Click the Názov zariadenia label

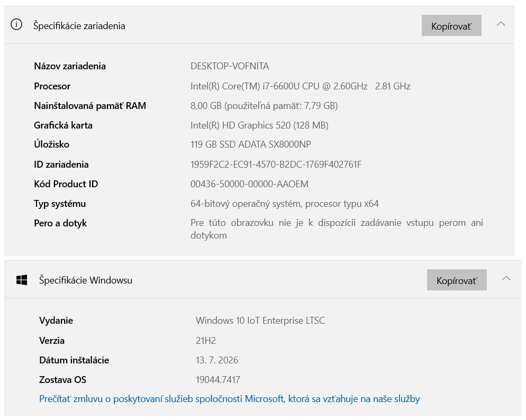pyautogui.click(x=70, y=66)
